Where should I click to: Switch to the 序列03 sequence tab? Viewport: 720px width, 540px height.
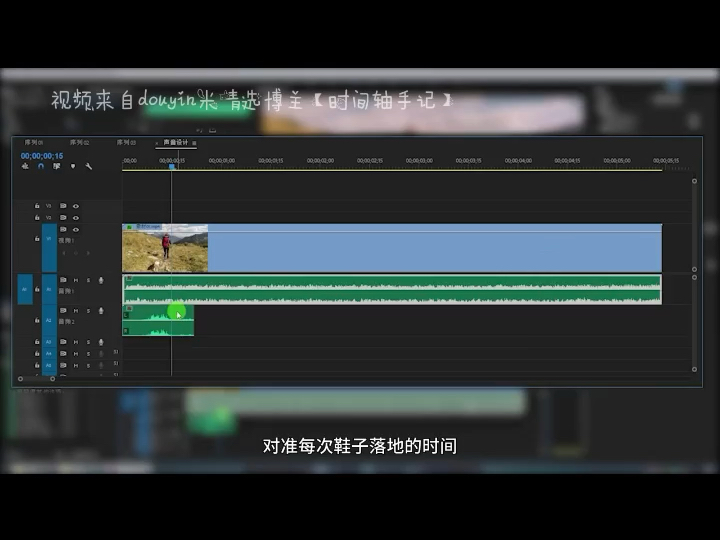coord(126,143)
